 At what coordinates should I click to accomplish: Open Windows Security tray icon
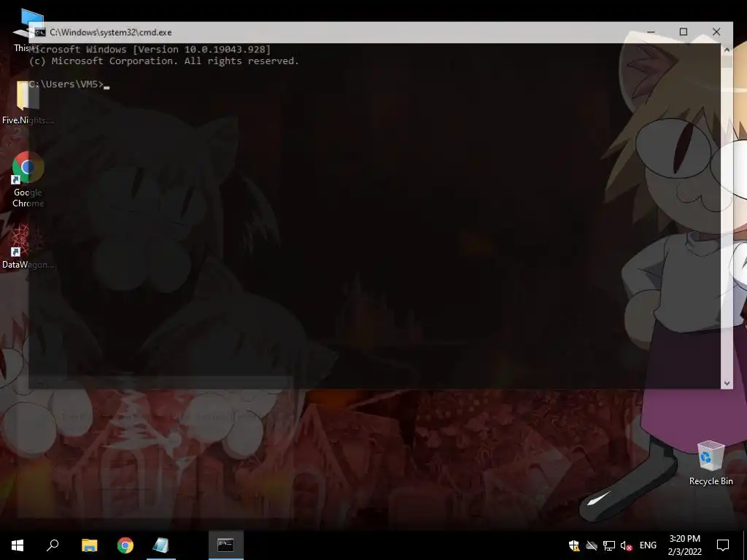point(574,545)
